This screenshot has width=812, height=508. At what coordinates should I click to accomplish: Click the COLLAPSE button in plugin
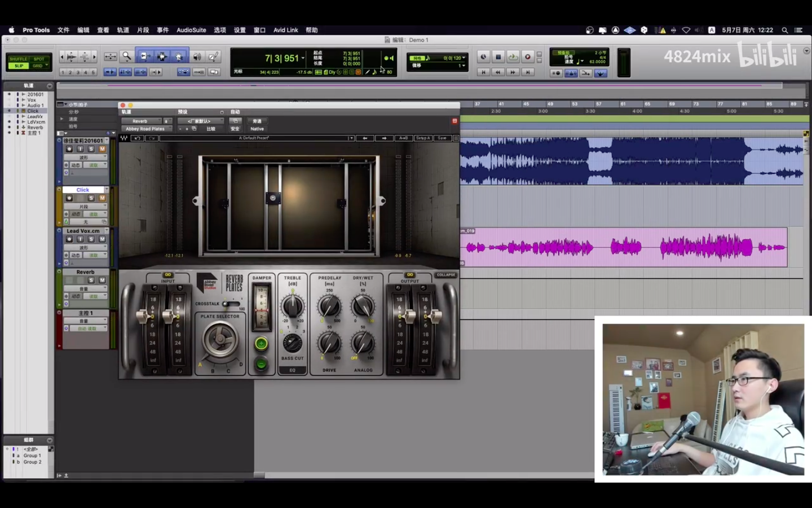(445, 275)
